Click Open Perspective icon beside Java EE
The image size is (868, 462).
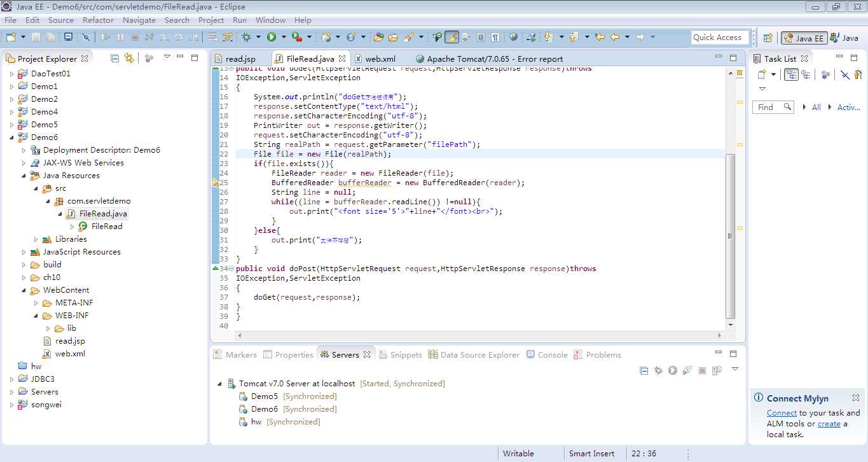point(768,38)
